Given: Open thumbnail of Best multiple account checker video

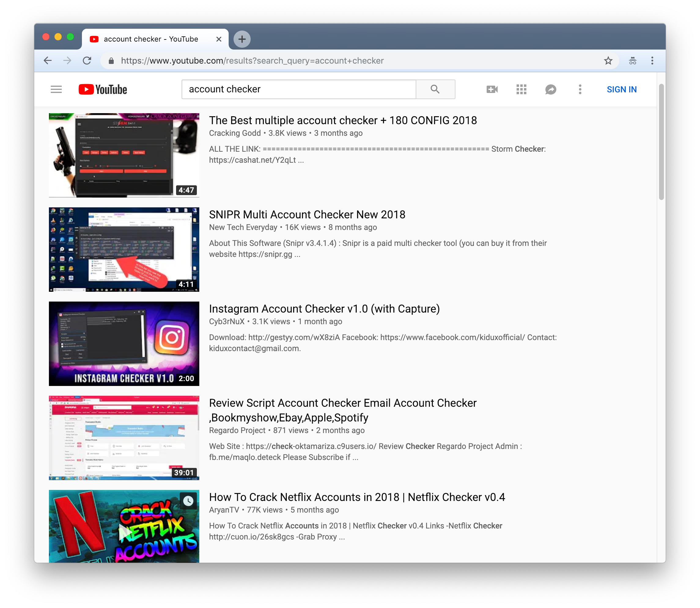Looking at the screenshot, I should [124, 155].
